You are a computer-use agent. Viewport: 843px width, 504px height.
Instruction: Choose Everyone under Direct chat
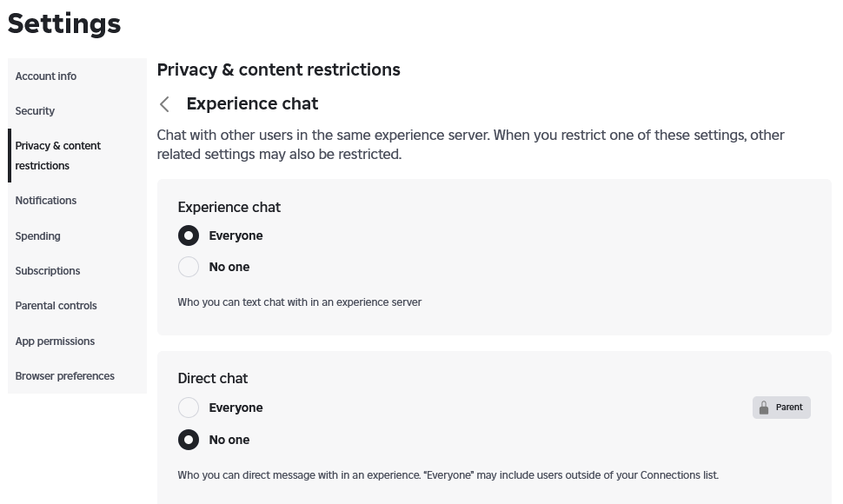[189, 408]
